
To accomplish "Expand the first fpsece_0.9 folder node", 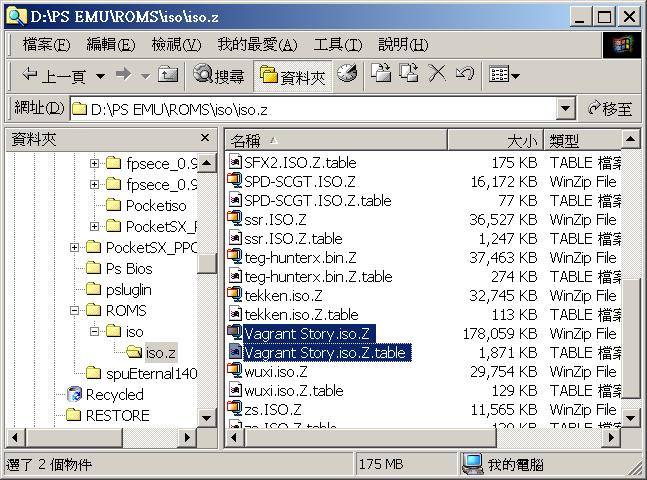I will [94, 163].
